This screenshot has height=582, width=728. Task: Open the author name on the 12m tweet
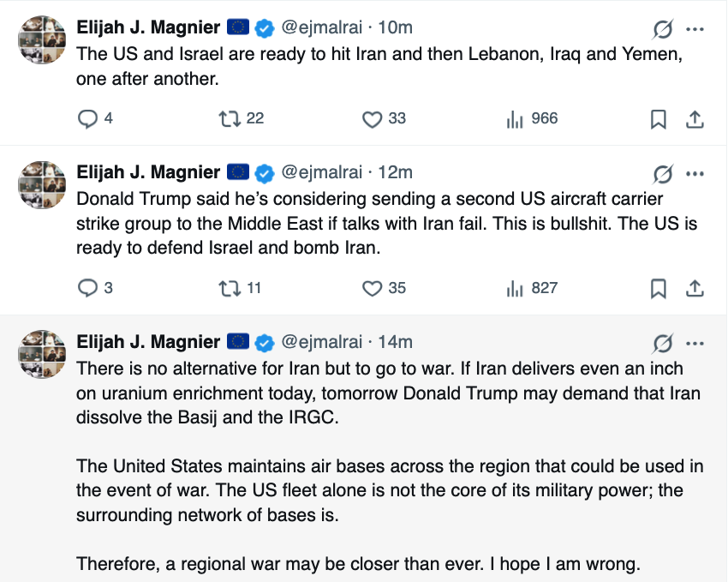click(x=148, y=172)
